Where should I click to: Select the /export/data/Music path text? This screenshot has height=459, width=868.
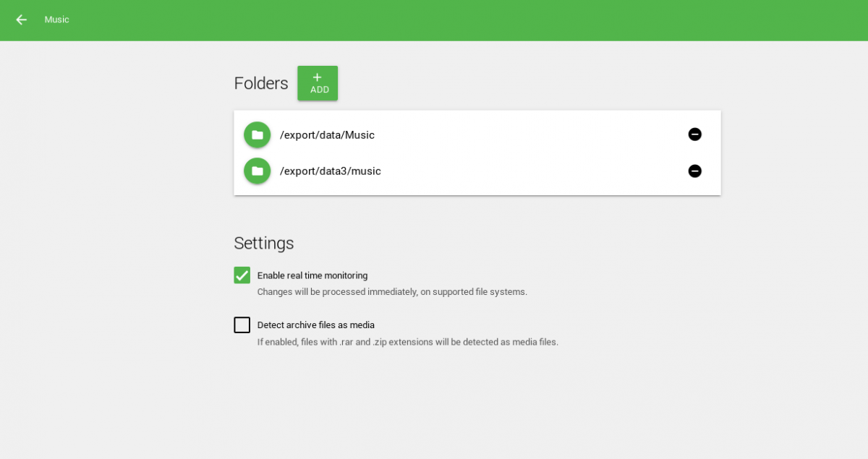tap(327, 135)
